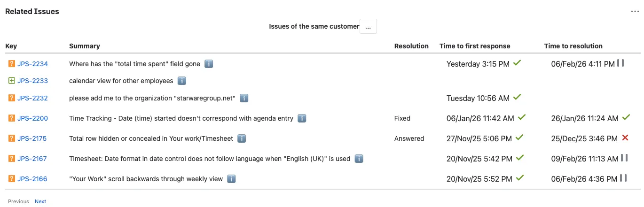Click the pause icon on JPS-2167 resolution time
The height and width of the screenshot is (207, 644).
[624, 158]
